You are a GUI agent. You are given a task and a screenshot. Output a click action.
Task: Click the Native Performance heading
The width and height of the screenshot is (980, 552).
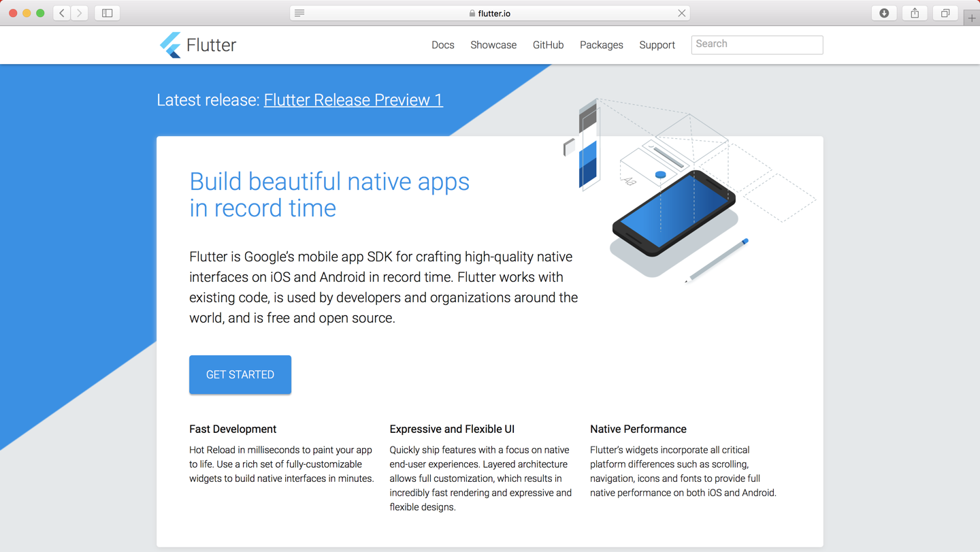[638, 429]
